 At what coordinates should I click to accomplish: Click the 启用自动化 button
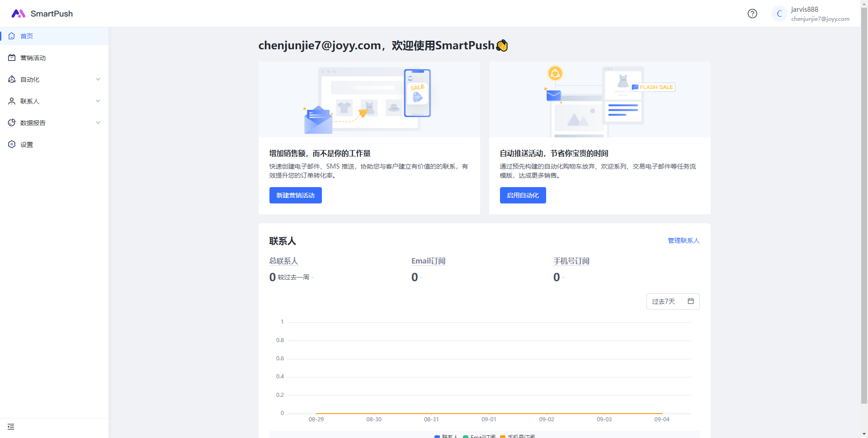click(523, 195)
